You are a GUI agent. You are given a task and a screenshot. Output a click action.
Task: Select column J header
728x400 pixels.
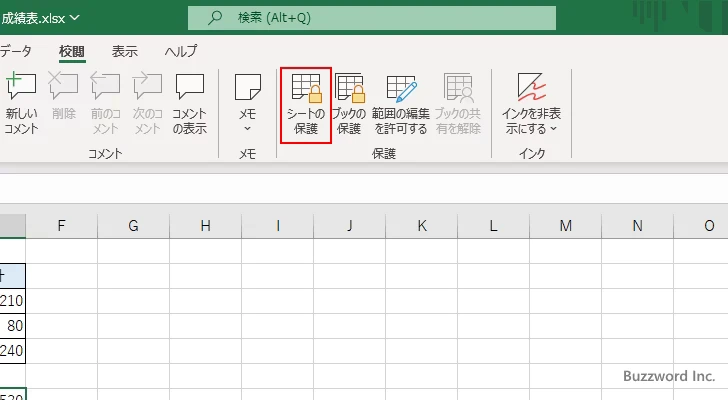click(x=350, y=226)
